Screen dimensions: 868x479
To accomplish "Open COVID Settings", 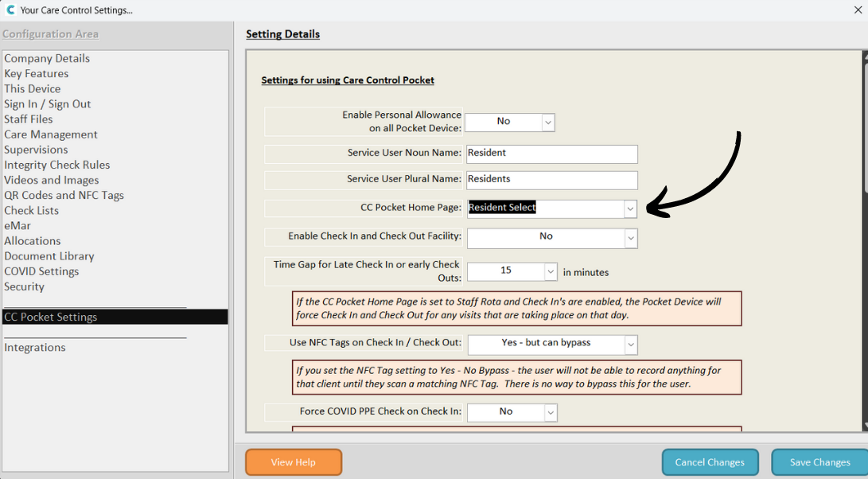I will (x=41, y=271).
